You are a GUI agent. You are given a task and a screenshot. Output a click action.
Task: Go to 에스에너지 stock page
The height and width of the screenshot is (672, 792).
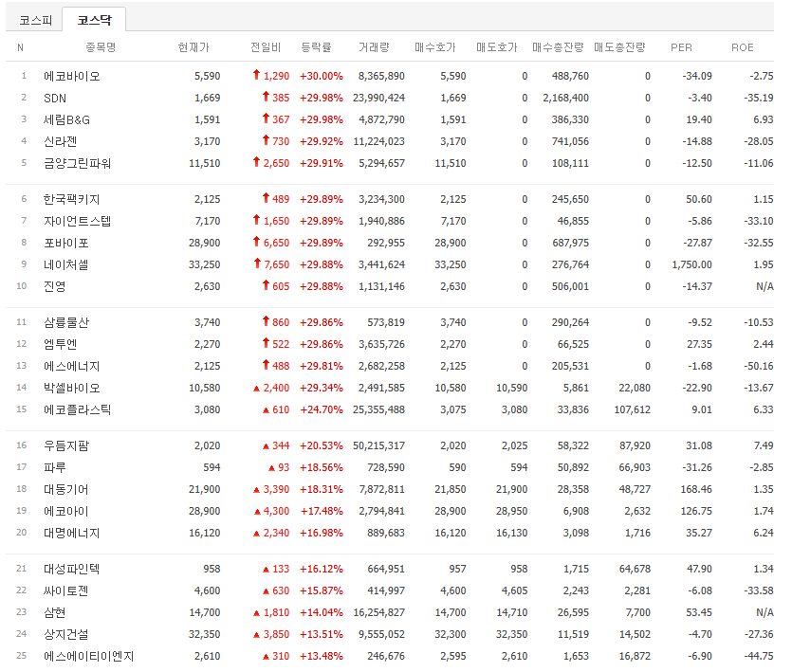pos(72,366)
